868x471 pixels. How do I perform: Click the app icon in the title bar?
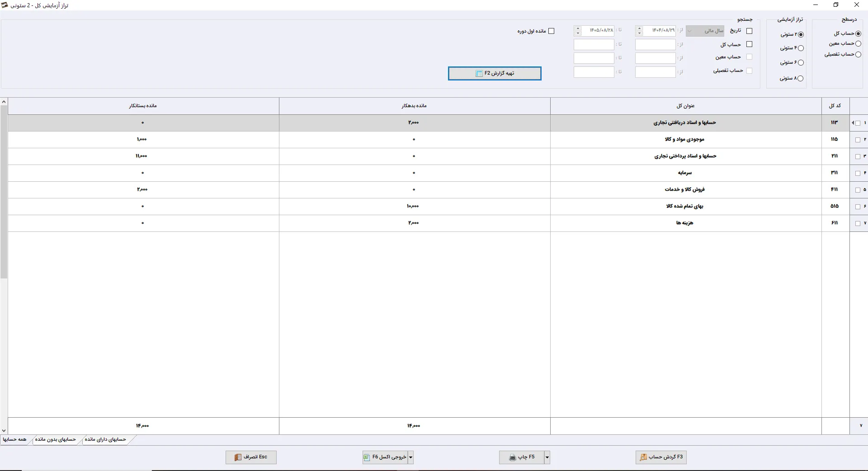point(5,5)
